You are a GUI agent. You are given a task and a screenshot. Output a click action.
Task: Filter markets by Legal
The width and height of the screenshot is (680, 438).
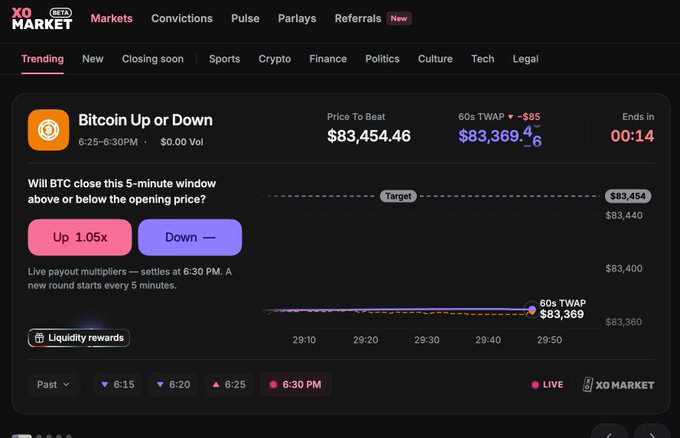(526, 59)
